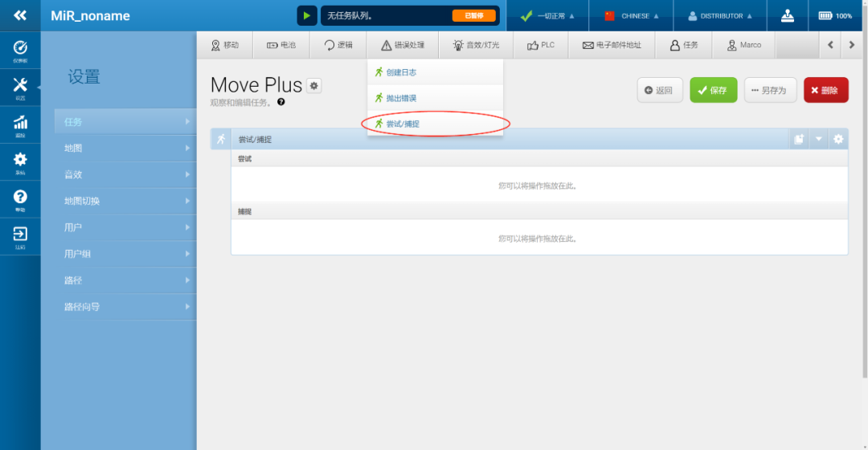
Task: Toggle the orange paused status button
Action: (x=473, y=15)
